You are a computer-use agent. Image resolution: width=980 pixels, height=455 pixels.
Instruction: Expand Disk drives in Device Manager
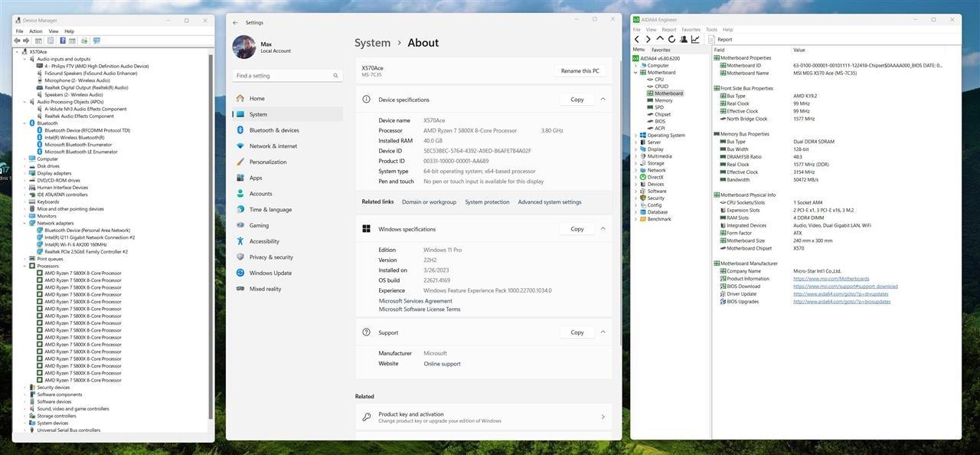(x=24, y=166)
